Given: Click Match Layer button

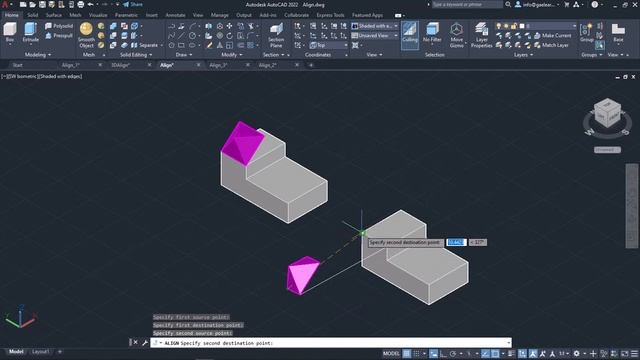Looking at the screenshot, I should pyautogui.click(x=551, y=45).
